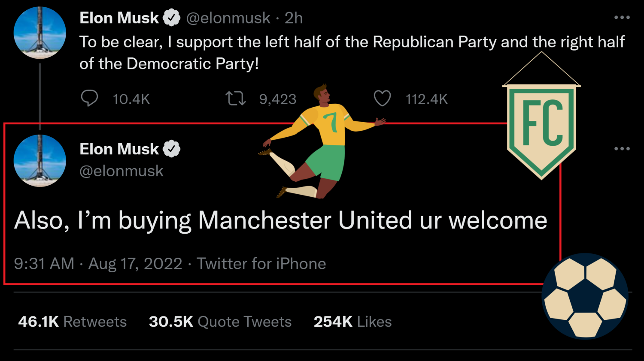Viewport: 644px width, 361px height.
Task: Click the soccer ball sticker
Action: [x=585, y=296]
